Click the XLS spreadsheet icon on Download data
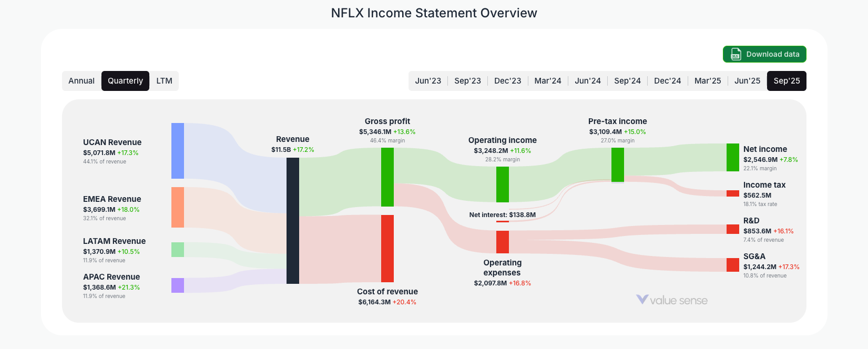Image resolution: width=868 pixels, height=349 pixels. tap(736, 54)
